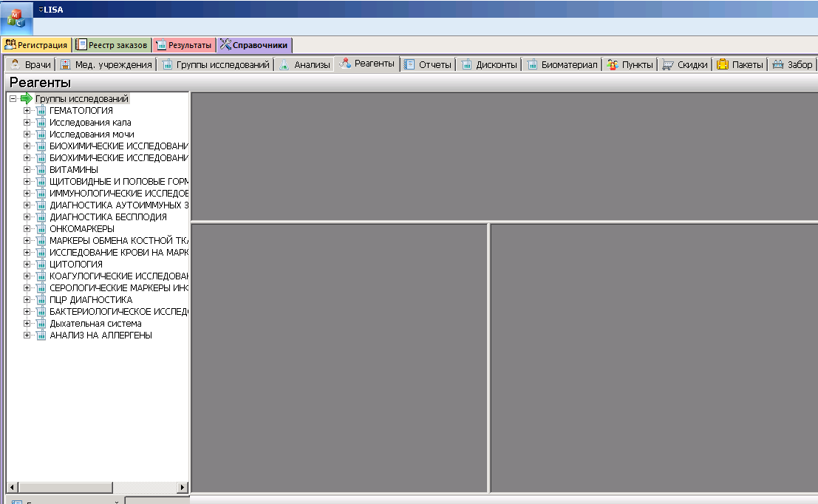Open the Регистрация tab
The height and width of the screenshot is (504, 818).
click(36, 45)
